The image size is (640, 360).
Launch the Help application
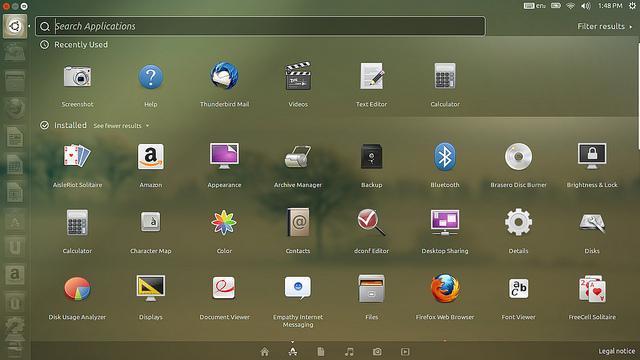pos(151,77)
